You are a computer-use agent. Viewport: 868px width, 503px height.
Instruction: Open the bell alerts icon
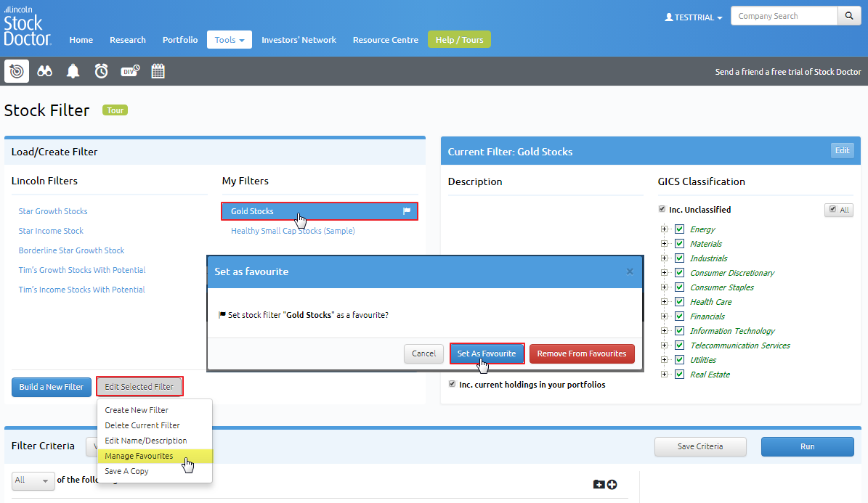(x=73, y=71)
